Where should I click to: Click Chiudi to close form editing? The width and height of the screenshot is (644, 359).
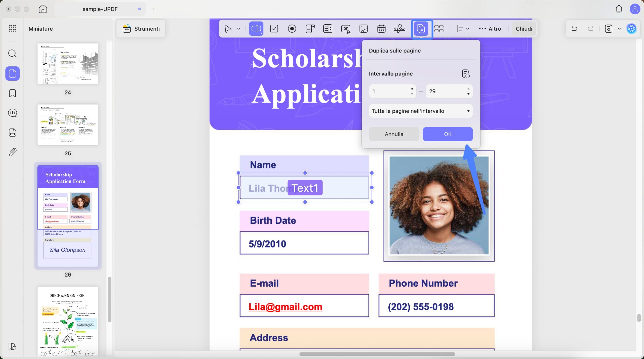coord(524,29)
